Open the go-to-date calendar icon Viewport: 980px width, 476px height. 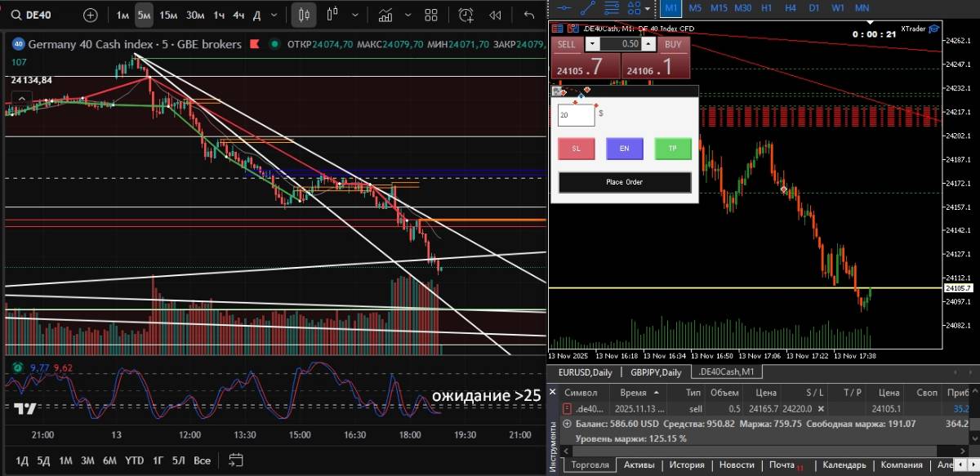[x=236, y=460]
